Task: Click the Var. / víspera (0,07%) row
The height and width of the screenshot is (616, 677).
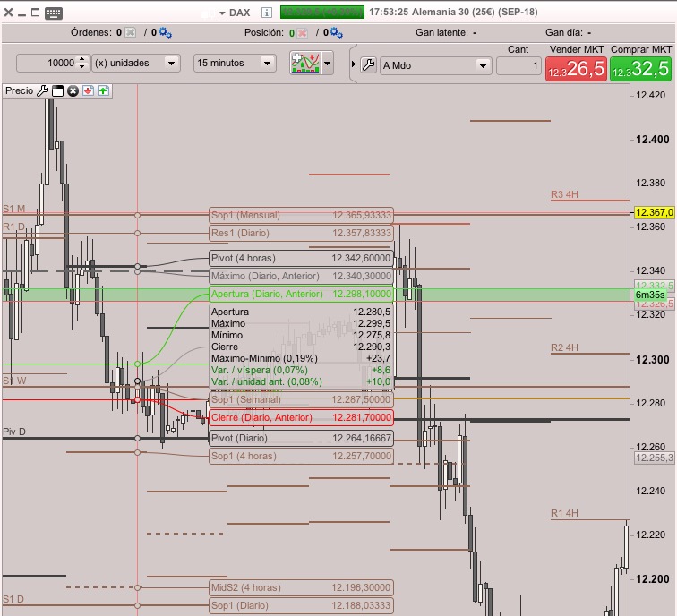Action: (301, 370)
